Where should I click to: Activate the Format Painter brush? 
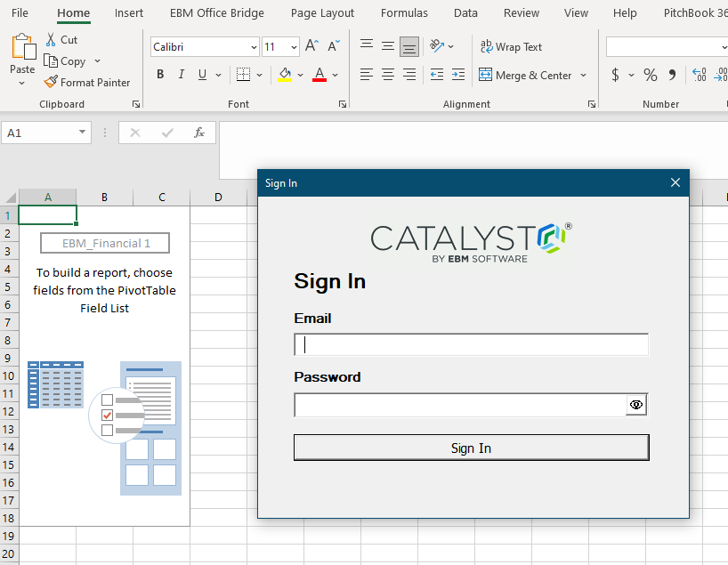51,82
